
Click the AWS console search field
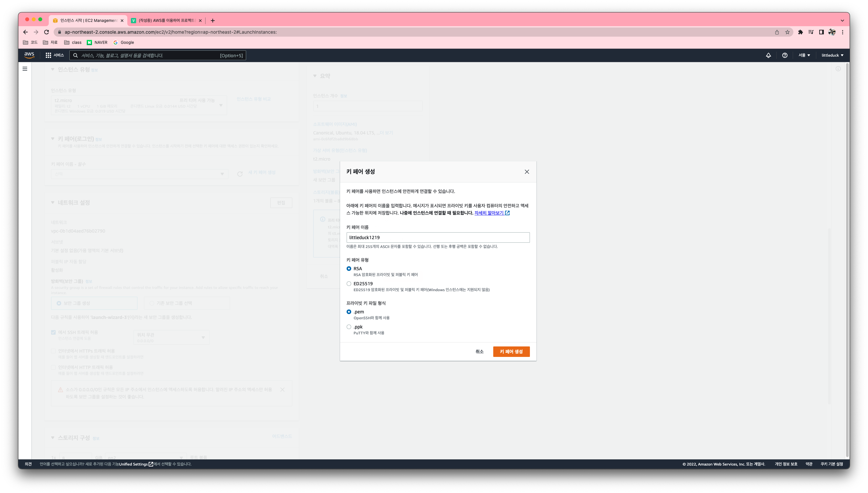click(x=158, y=56)
